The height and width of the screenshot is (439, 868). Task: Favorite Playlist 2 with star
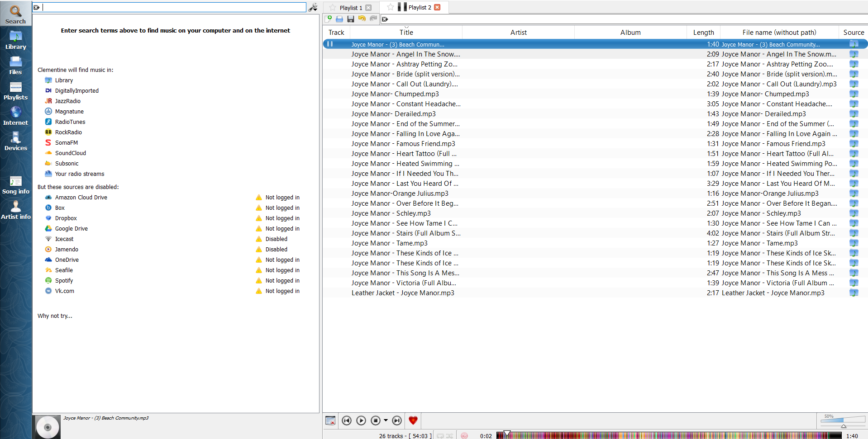(391, 7)
